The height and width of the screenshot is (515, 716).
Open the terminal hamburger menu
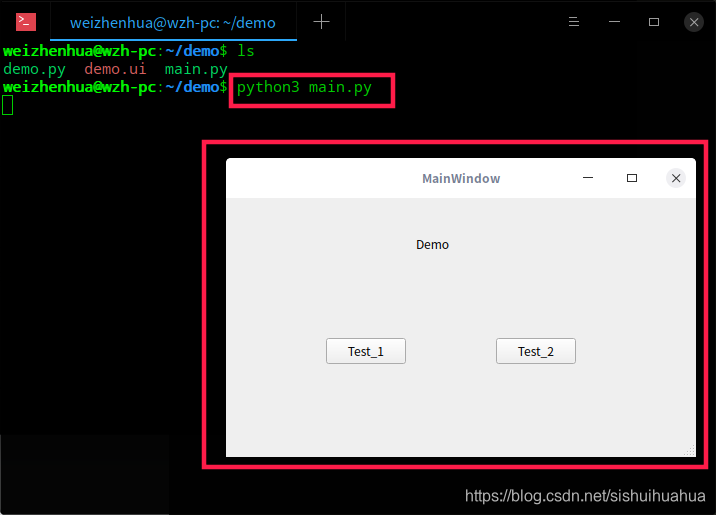coord(574,22)
